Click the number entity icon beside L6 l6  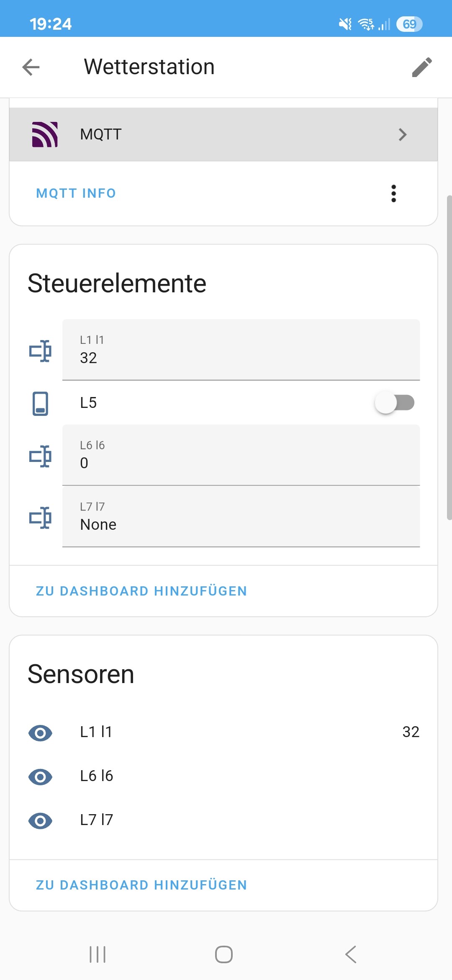click(x=40, y=456)
